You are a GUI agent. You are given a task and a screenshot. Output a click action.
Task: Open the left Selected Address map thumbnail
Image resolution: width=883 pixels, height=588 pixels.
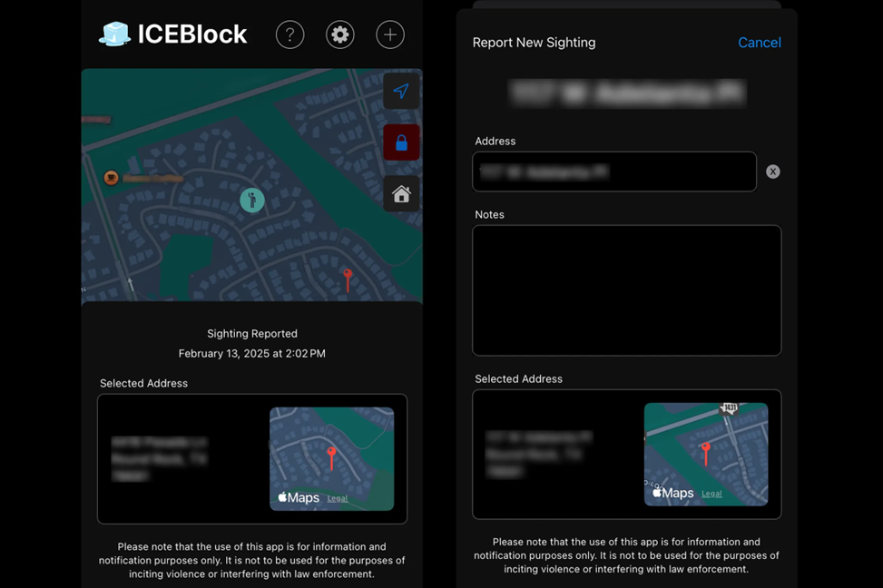[331, 459]
